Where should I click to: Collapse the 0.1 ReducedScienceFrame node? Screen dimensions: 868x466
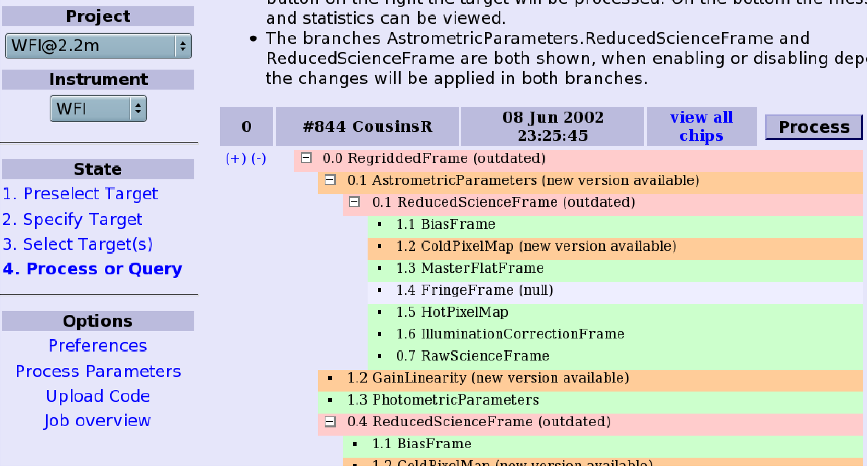(x=355, y=202)
